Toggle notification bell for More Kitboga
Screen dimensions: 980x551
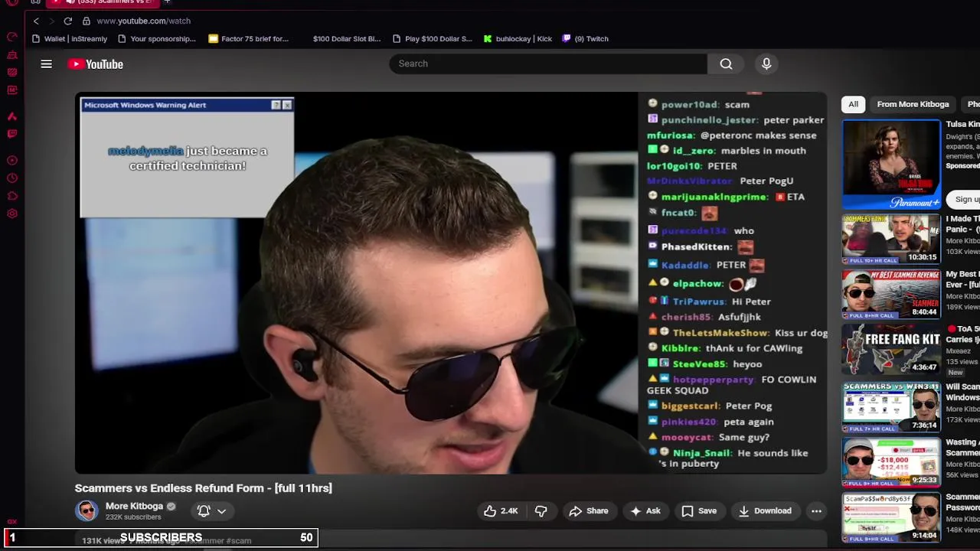(x=204, y=511)
